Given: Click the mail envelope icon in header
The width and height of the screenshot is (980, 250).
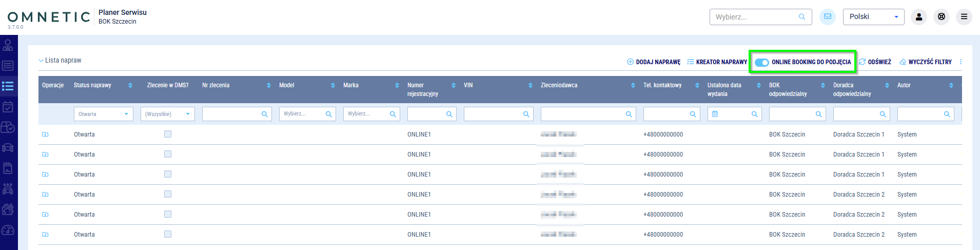Looking at the screenshot, I should [827, 17].
